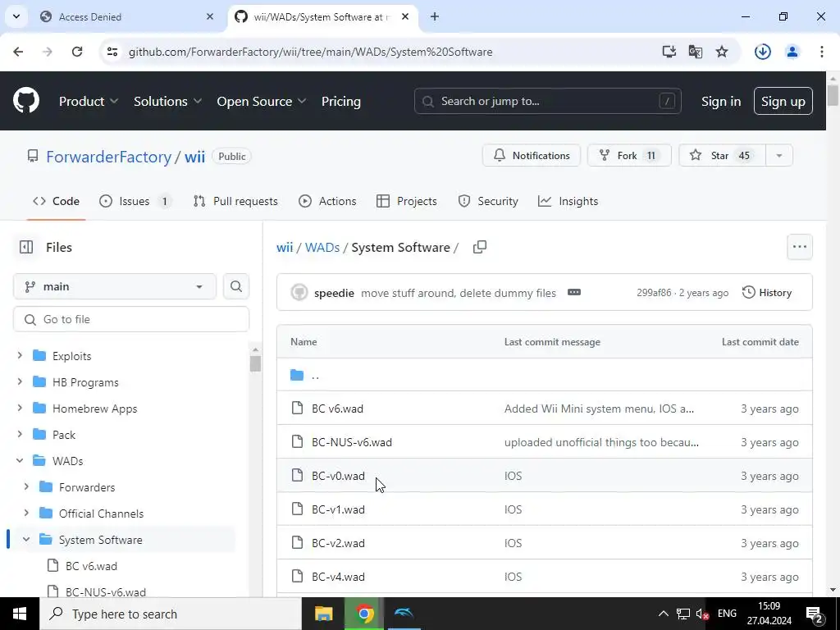Open Chrome translate page icon
The image size is (840, 630).
click(696, 52)
